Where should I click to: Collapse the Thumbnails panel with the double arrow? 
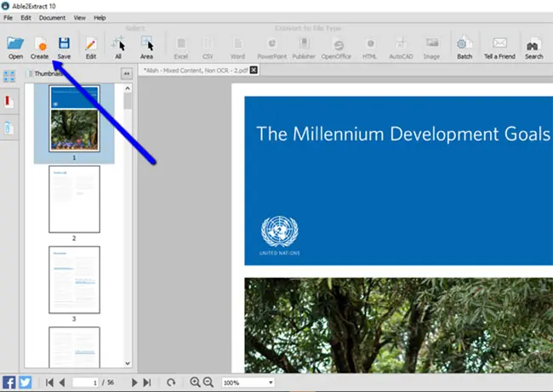pyautogui.click(x=127, y=74)
